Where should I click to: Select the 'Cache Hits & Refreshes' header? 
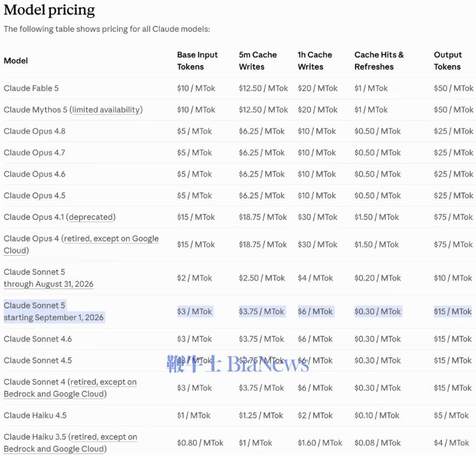[379, 60]
